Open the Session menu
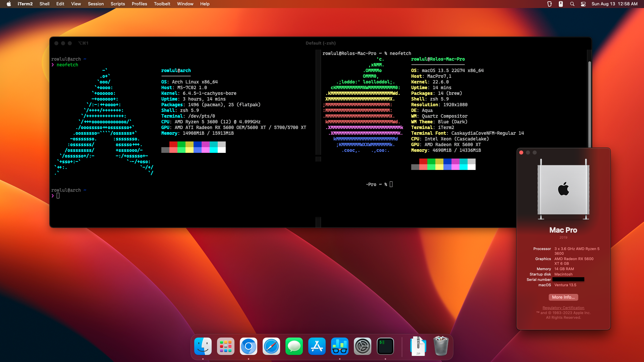Viewport: 644px width, 362px height. [96, 4]
